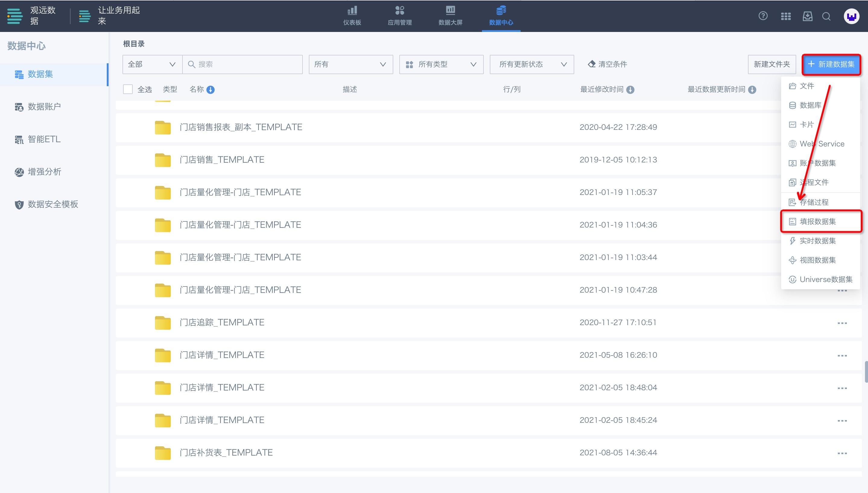The width and height of the screenshot is (868, 493).
Task: Switch to the 应用管理 top tab
Action: pyautogui.click(x=400, y=16)
